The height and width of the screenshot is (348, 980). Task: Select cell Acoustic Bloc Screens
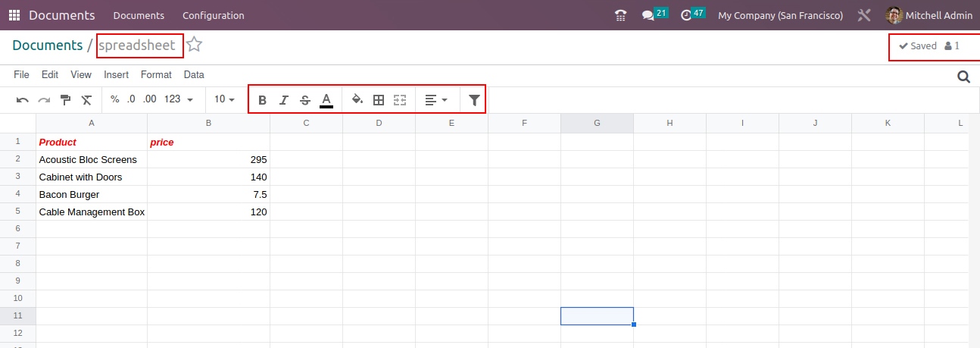coord(92,159)
